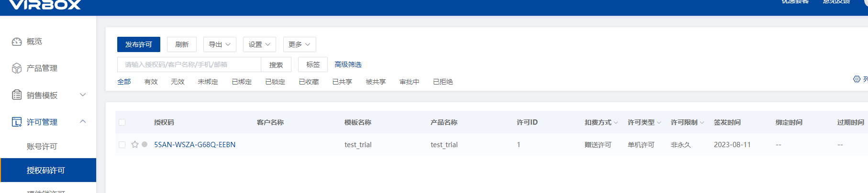Click the 刷新 refresh button
The image size is (868, 193).
coord(182,44)
